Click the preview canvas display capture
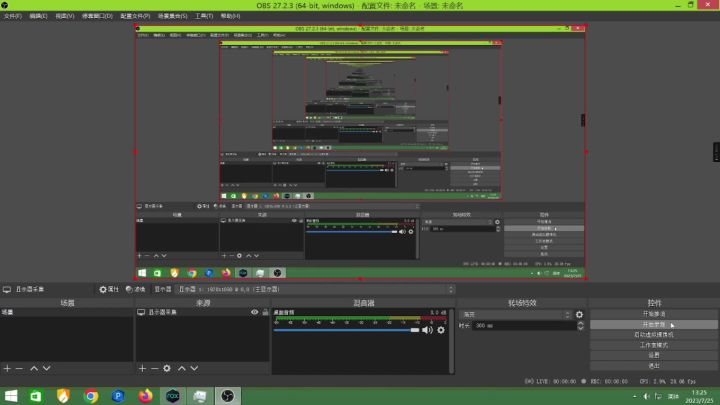The width and height of the screenshot is (720, 405). click(x=360, y=152)
